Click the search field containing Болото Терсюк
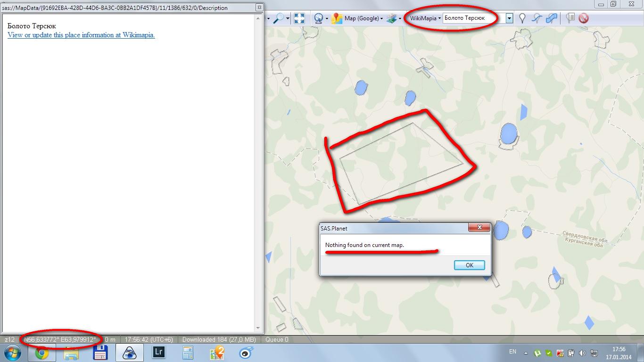 tap(473, 18)
